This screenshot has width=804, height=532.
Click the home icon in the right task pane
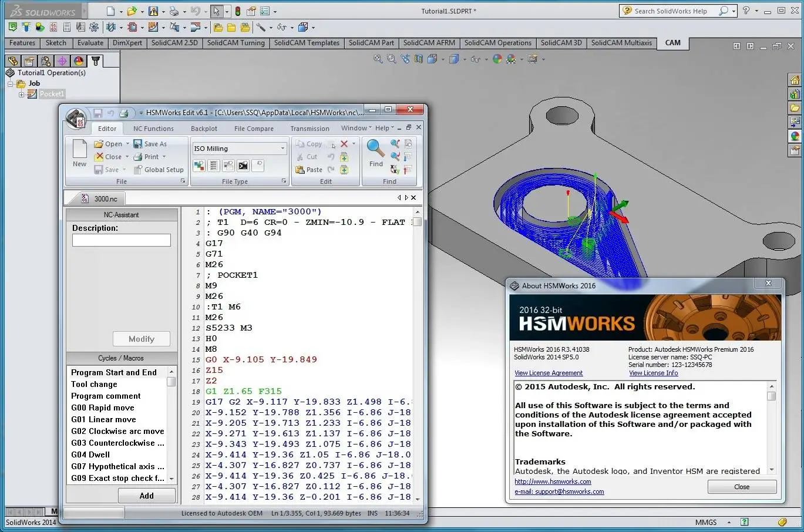[795, 80]
